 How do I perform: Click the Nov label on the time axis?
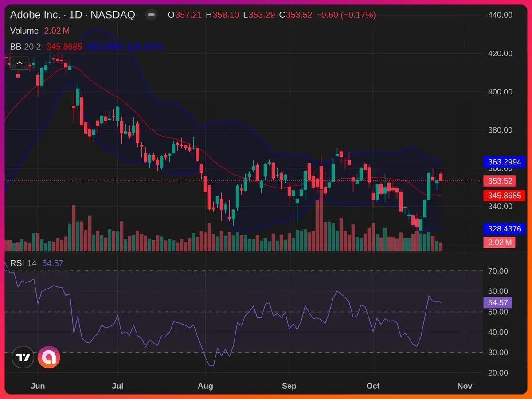465,386
